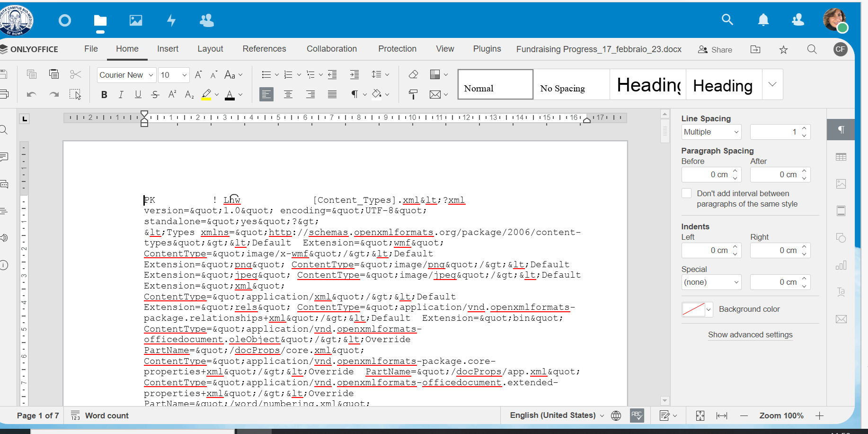Click the Fit to page icon
868x434 pixels.
pyautogui.click(x=700, y=416)
